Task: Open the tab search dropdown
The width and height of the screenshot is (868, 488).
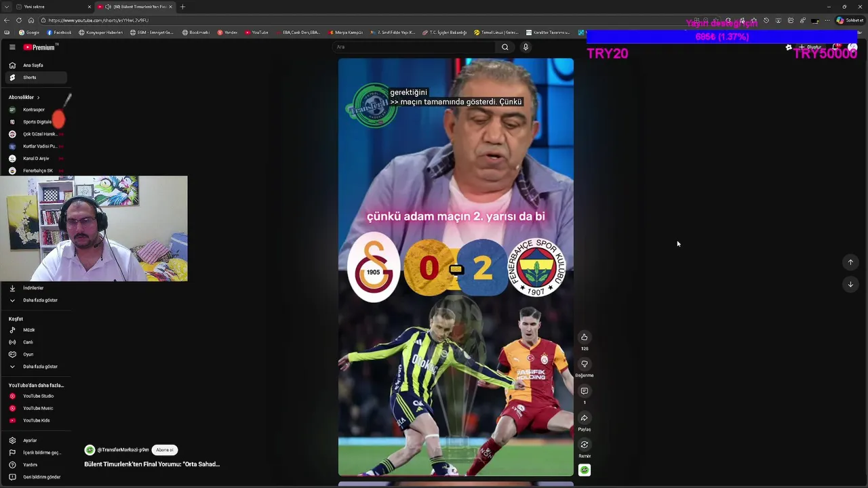Action: coord(6,7)
